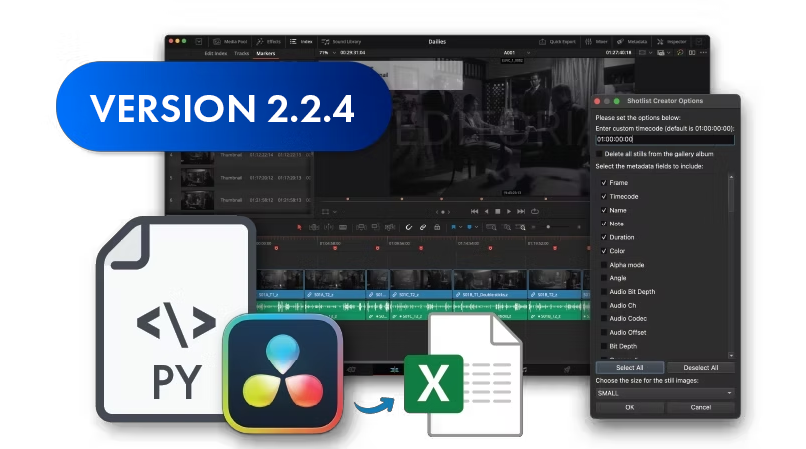806x449 pixels.
Task: Open the Effects panel
Action: [269, 42]
